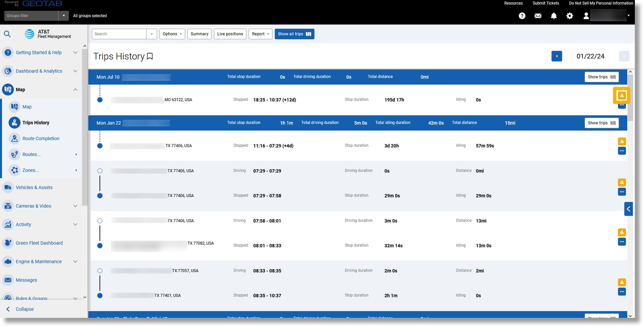This screenshot has height=327, width=644.
Task: Click the Engine & Maintenance icon
Action: (8, 261)
